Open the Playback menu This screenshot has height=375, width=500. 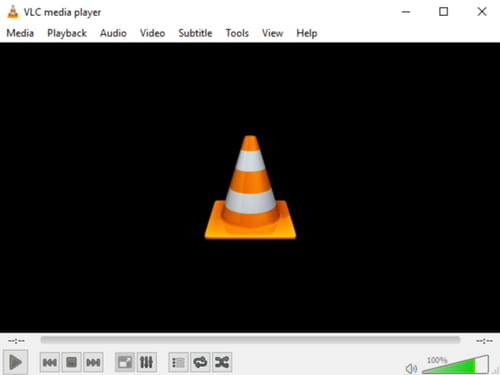(67, 33)
